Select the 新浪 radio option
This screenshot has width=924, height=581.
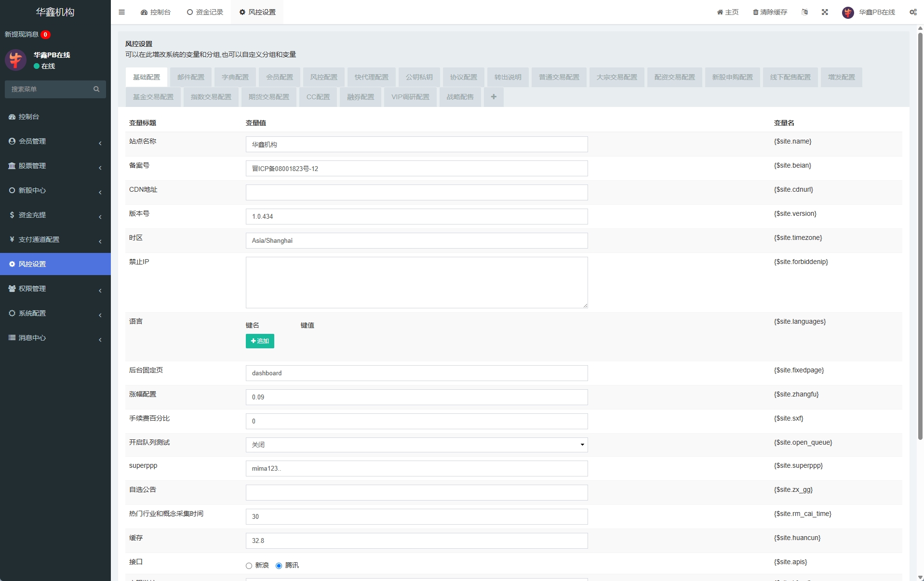249,566
